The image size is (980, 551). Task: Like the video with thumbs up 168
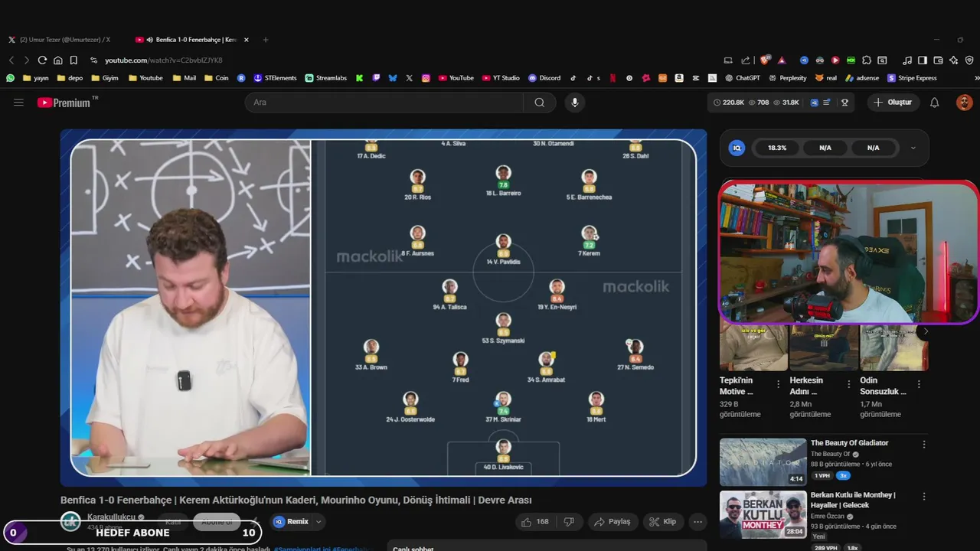pos(535,522)
